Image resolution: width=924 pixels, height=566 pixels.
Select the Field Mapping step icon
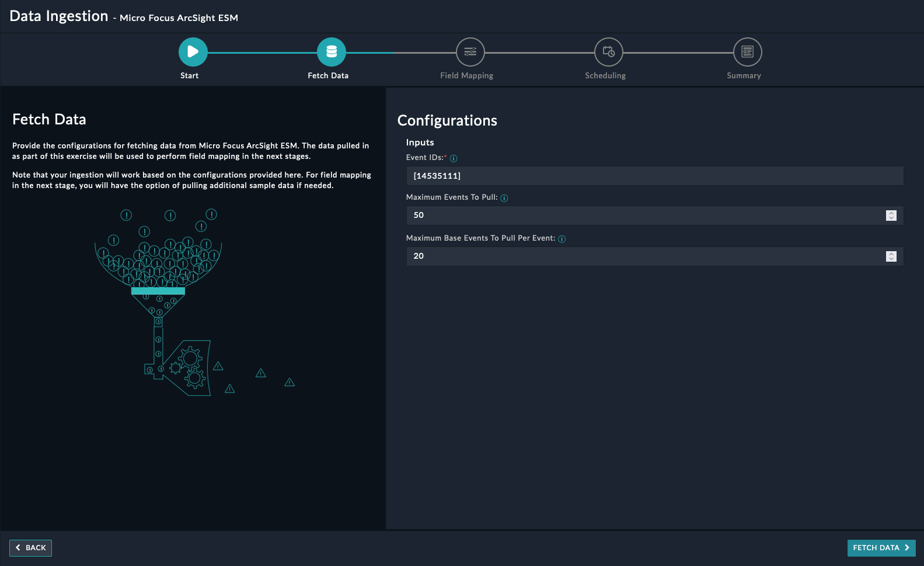pyautogui.click(x=470, y=52)
